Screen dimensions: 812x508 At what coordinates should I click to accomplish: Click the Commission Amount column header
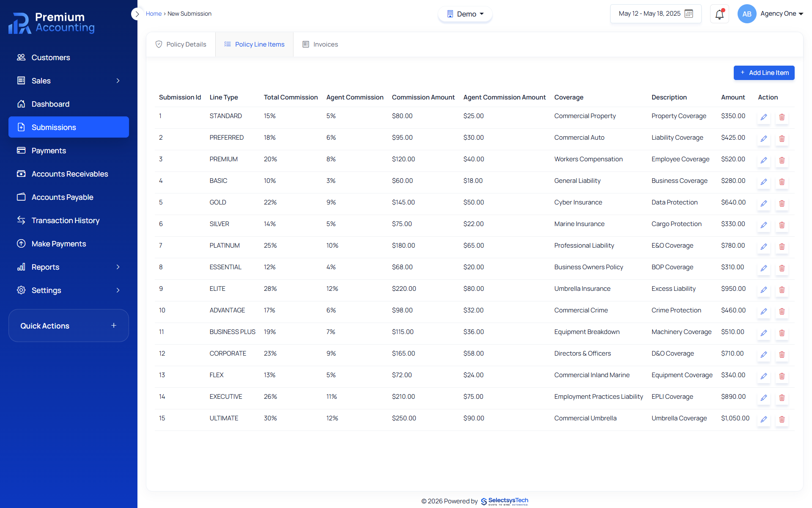coord(423,97)
